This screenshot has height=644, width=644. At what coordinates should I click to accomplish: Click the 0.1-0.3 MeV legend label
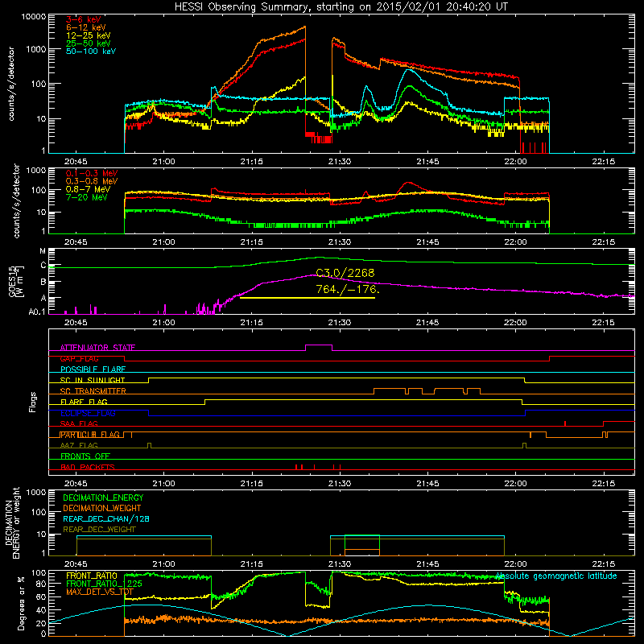92,173
